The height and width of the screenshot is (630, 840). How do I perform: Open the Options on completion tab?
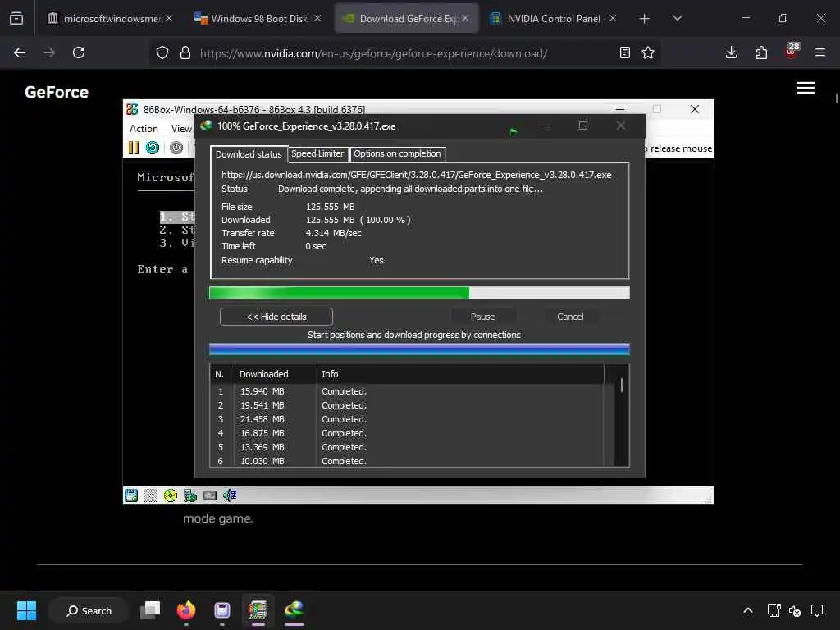click(x=397, y=153)
